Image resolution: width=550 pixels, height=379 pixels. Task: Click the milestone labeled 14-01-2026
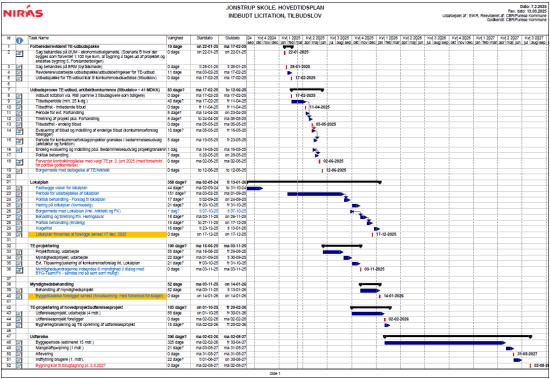[380, 296]
